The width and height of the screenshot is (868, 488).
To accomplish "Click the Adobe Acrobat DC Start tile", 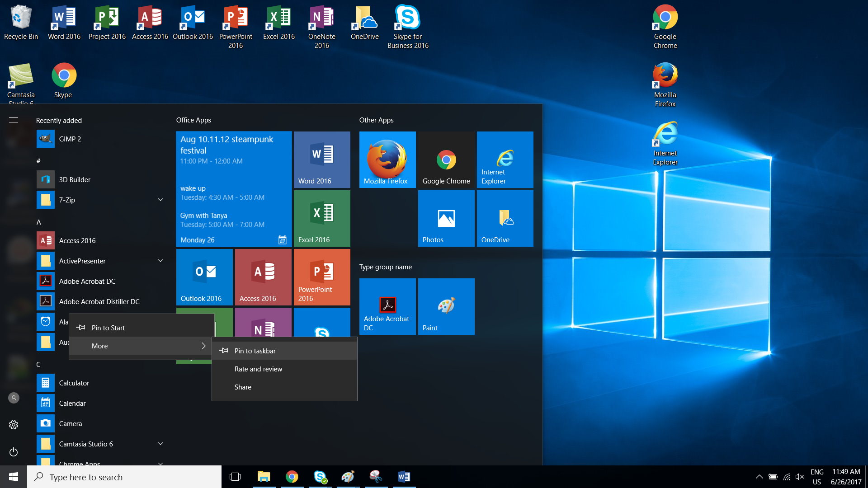I will pyautogui.click(x=387, y=306).
